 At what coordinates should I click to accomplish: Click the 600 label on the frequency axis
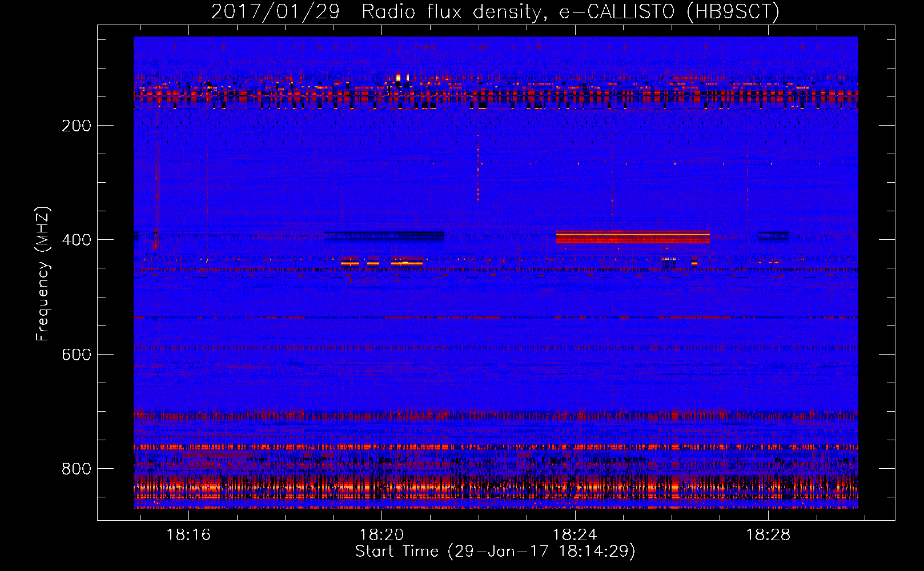pyautogui.click(x=77, y=355)
